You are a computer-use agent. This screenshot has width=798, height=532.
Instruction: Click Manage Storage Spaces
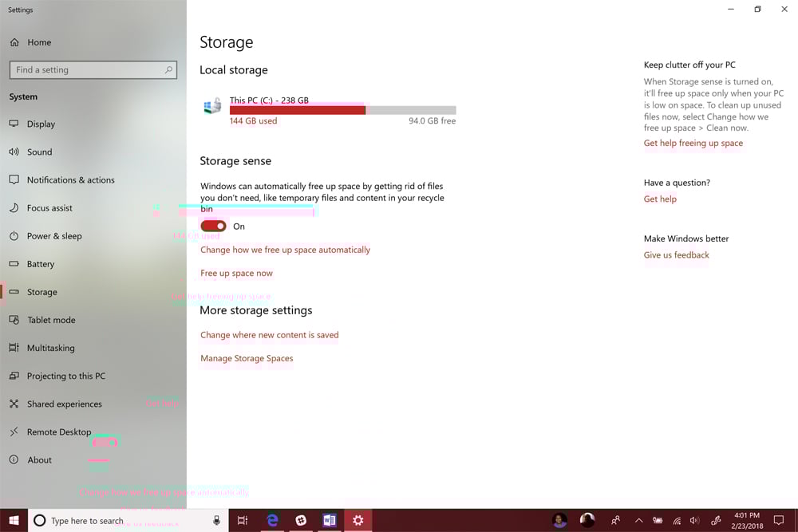[247, 359]
